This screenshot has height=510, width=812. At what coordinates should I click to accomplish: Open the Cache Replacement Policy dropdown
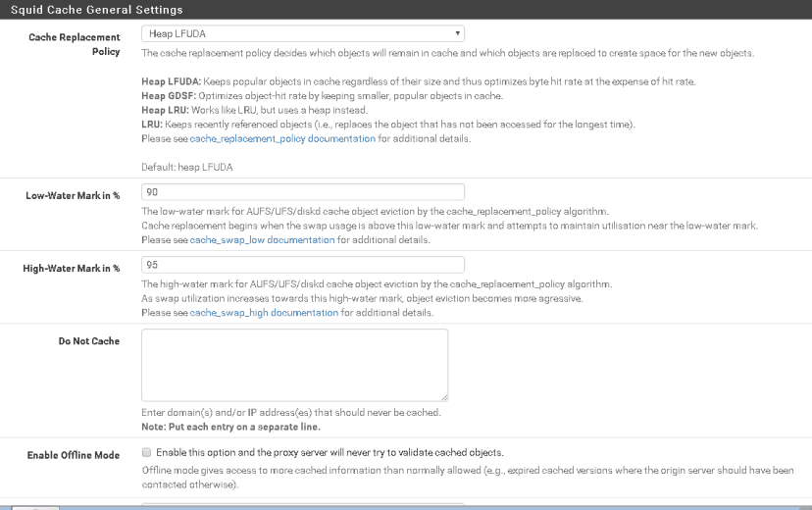(303, 33)
